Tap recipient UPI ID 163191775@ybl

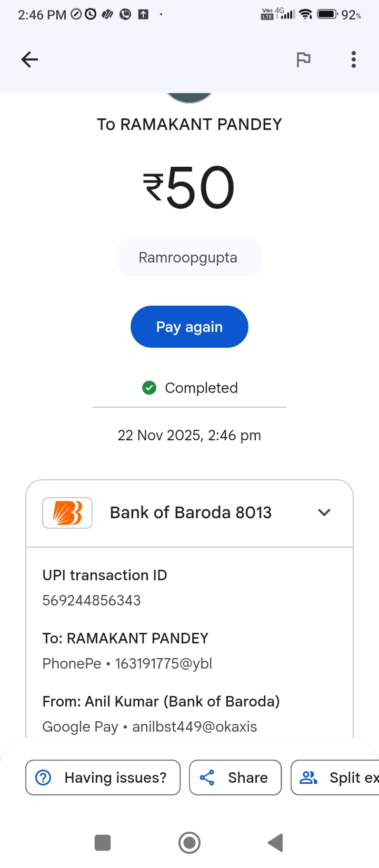tap(163, 664)
